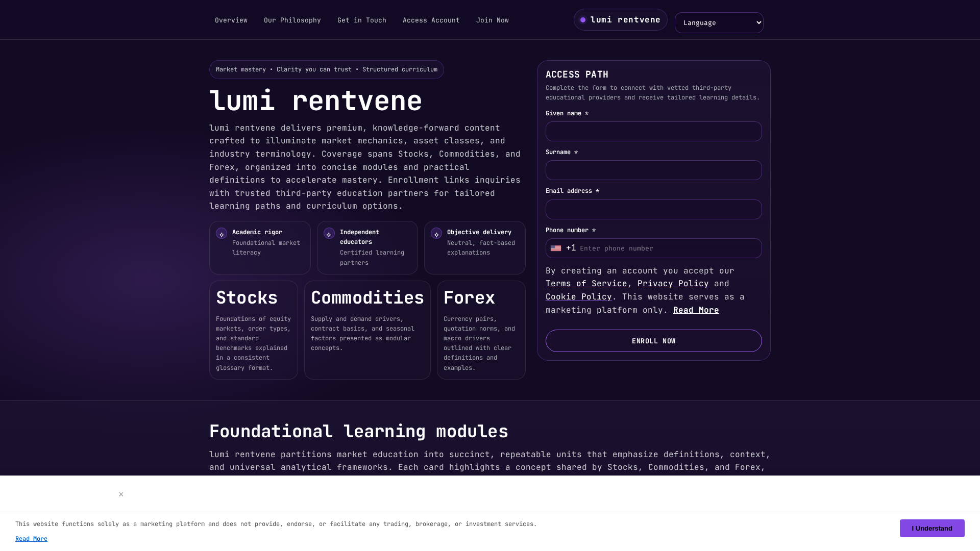Open the Privacy Policy link
980x551 pixels.
[673, 284]
